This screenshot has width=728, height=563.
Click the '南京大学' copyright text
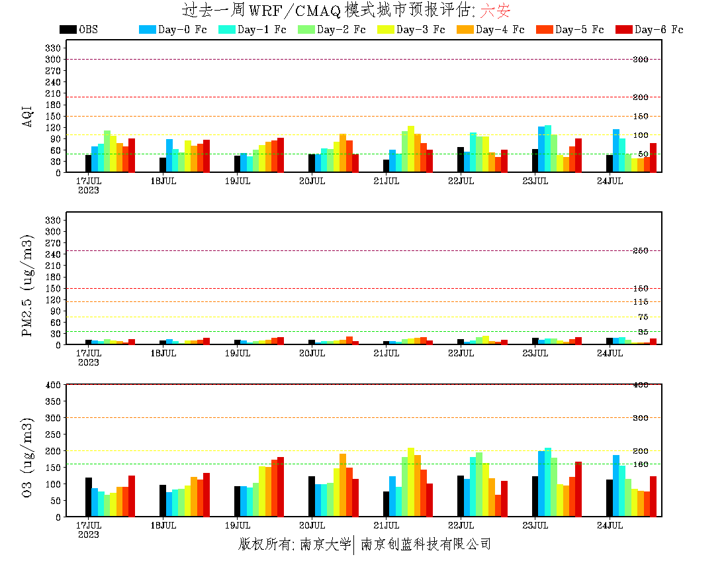[326, 544]
